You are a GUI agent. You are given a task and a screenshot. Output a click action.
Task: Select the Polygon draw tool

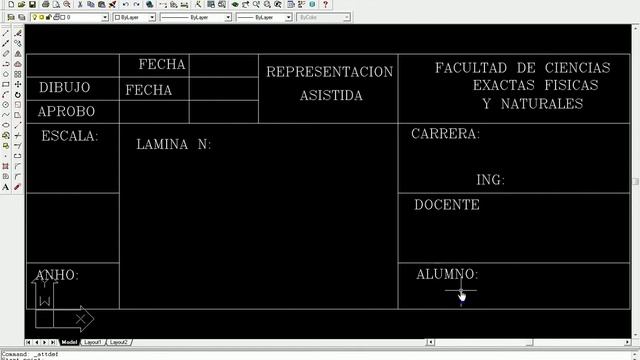coord(6,74)
